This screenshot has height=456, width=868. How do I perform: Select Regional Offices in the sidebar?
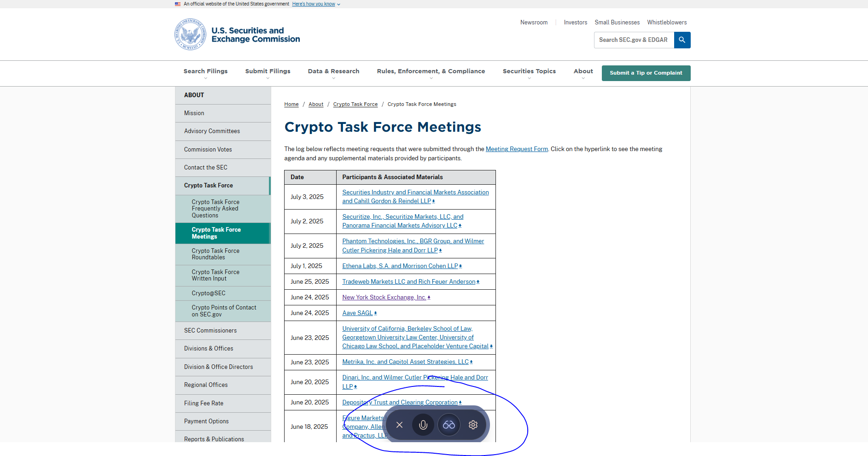point(223,385)
